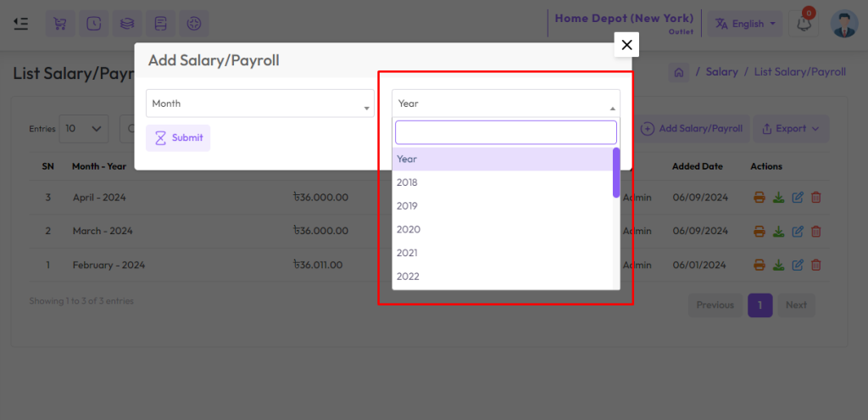Open the shopping cart POS icon
Image resolution: width=868 pixels, height=420 pixels.
(x=60, y=24)
